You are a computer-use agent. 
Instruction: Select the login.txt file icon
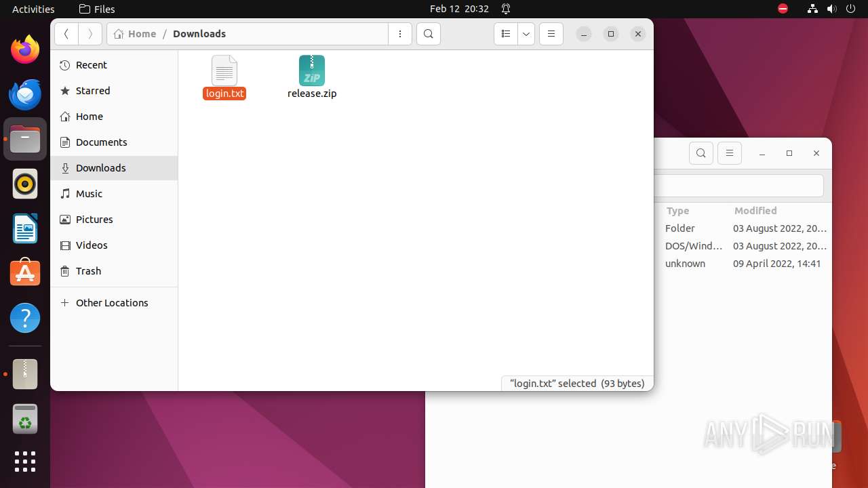(x=224, y=70)
